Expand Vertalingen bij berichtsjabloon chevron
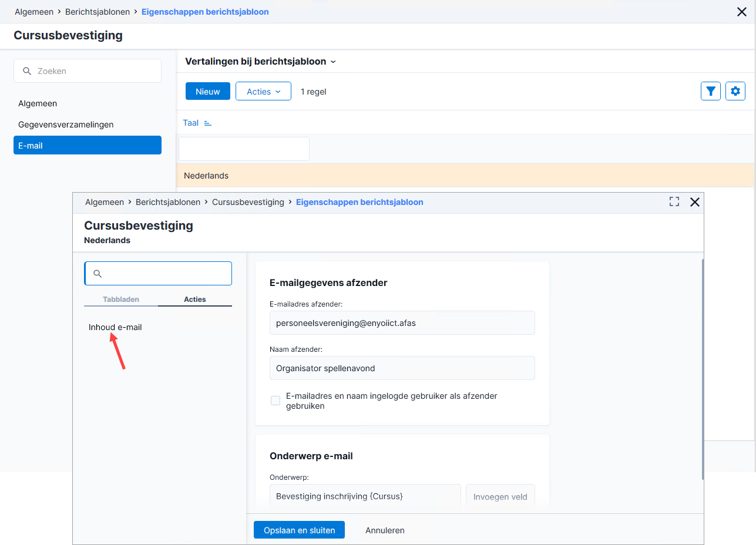The height and width of the screenshot is (545, 756). [333, 62]
